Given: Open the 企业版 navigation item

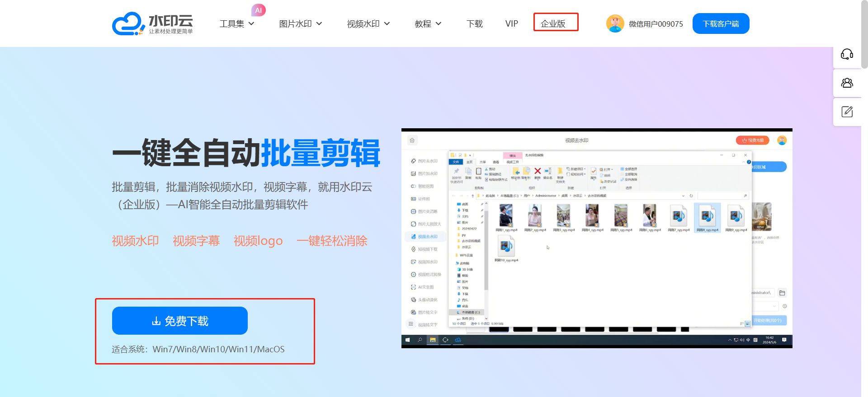Looking at the screenshot, I should point(553,23).
